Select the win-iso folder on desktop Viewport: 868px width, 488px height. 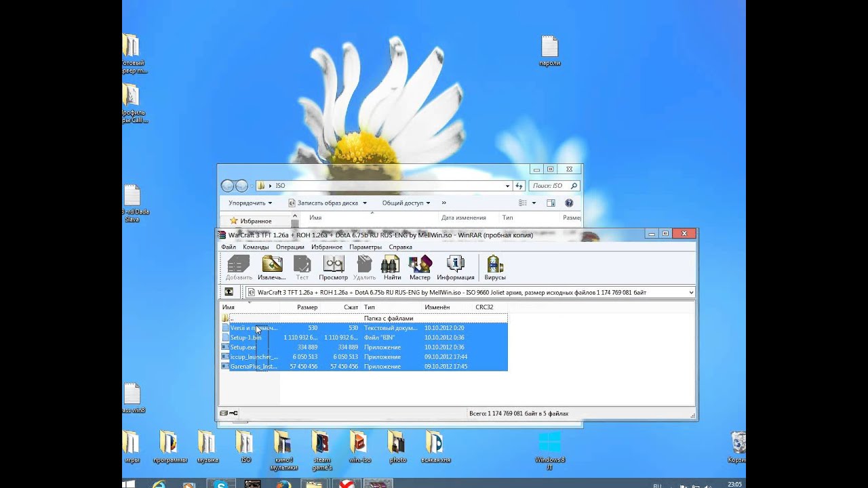(359, 447)
